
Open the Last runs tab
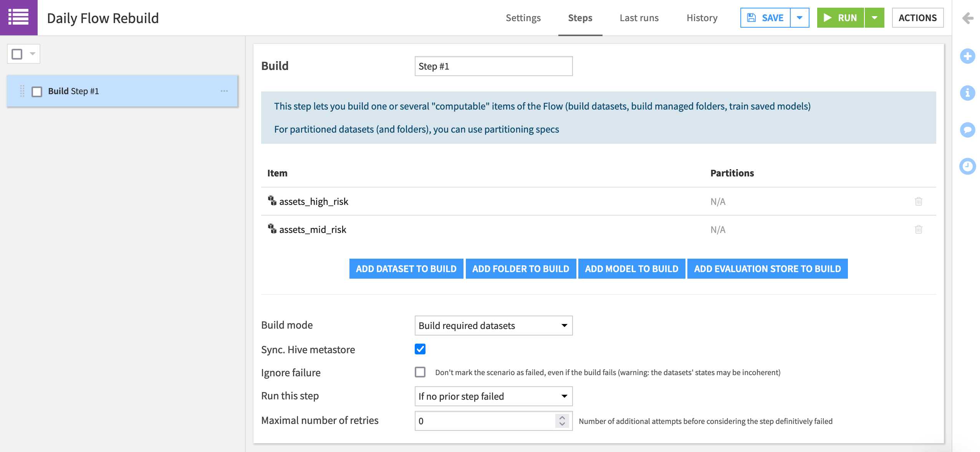click(x=639, y=18)
